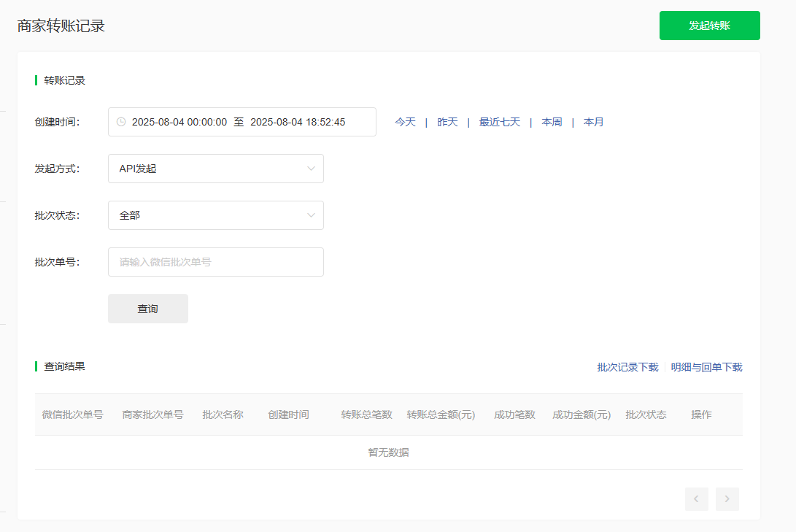
Task: Open the 明细与回单下载 link
Action: 706,367
